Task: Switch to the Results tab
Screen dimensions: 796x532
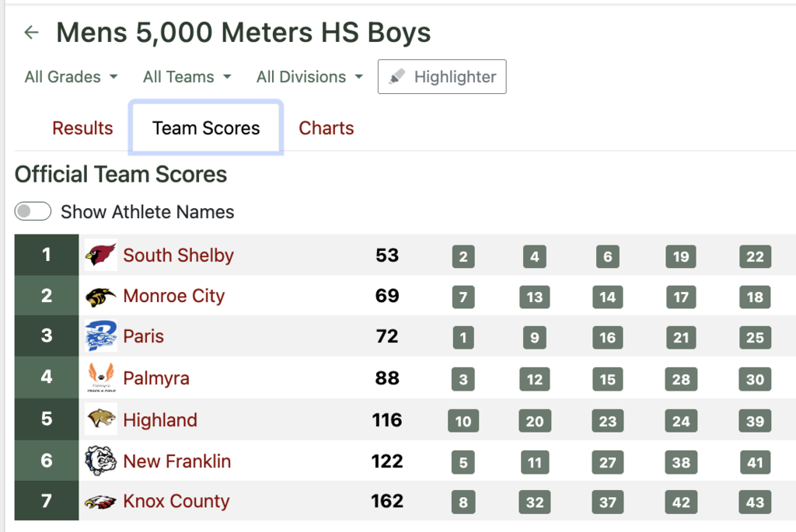Action: (x=82, y=128)
